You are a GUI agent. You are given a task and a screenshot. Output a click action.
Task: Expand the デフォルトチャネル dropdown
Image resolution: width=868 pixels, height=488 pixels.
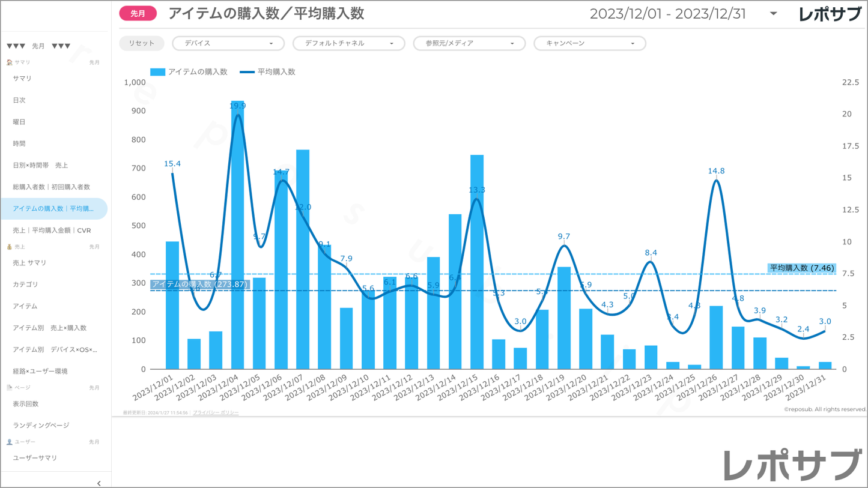pyautogui.click(x=348, y=43)
